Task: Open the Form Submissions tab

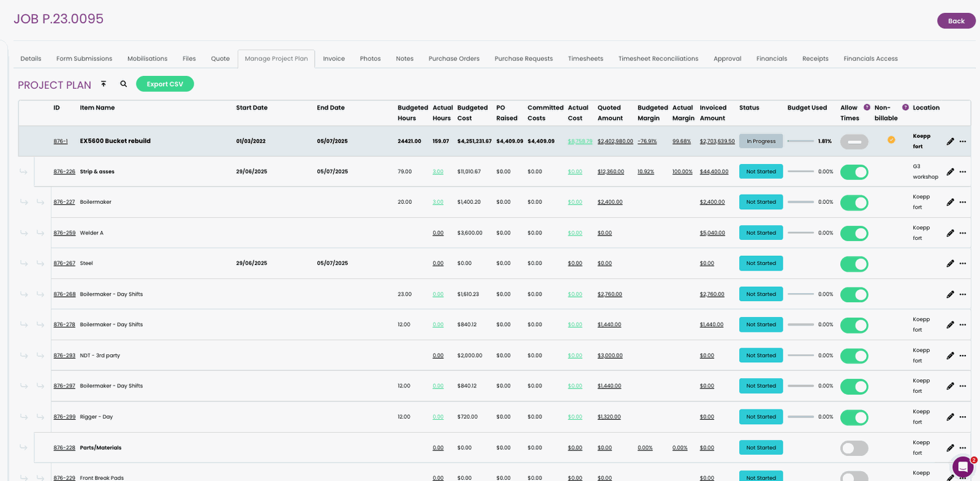Action: [x=84, y=59]
